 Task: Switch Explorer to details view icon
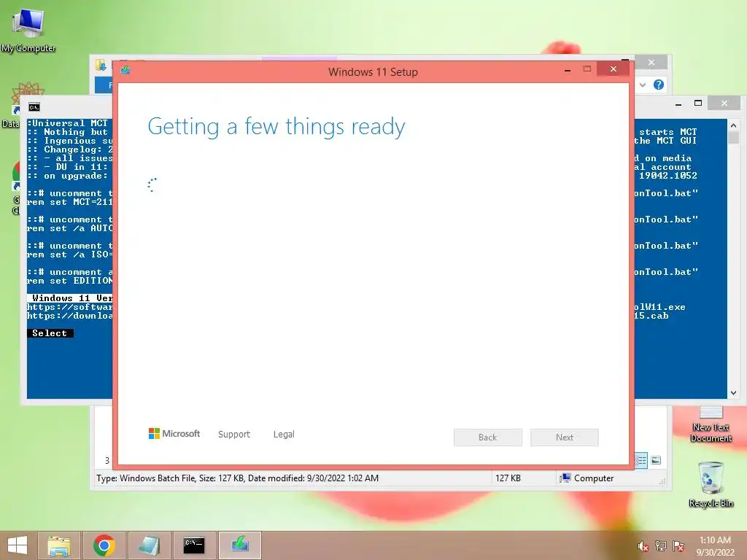[x=640, y=460]
